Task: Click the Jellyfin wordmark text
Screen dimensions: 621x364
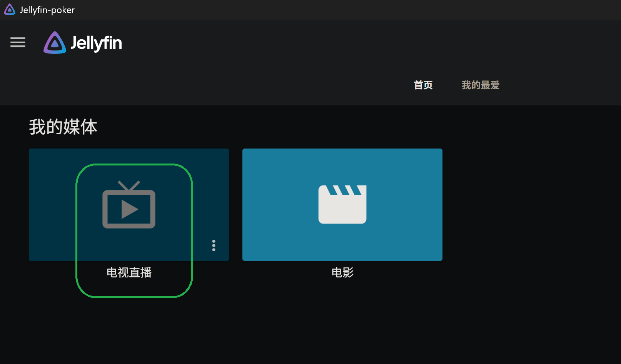Action: pos(96,43)
